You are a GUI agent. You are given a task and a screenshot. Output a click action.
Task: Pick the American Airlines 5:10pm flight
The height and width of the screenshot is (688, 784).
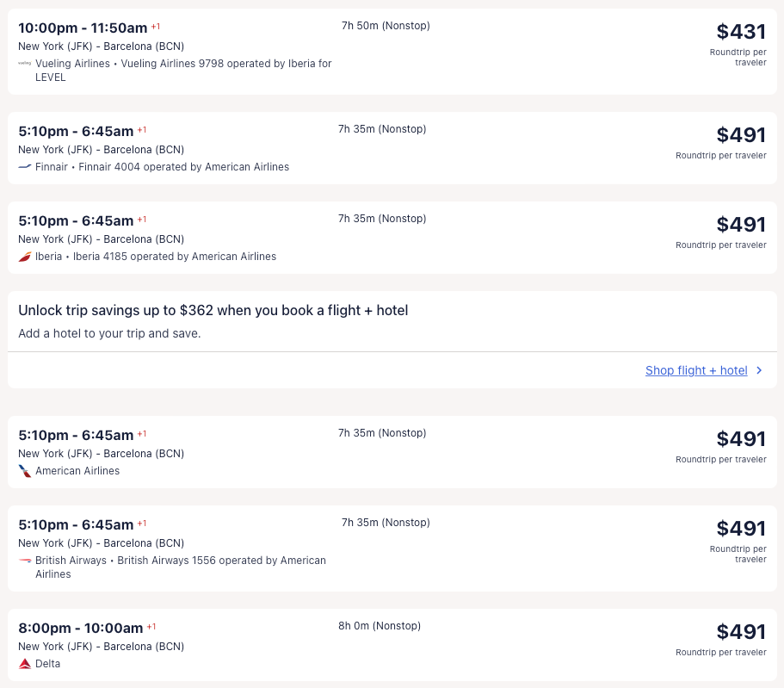pyautogui.click(x=76, y=435)
